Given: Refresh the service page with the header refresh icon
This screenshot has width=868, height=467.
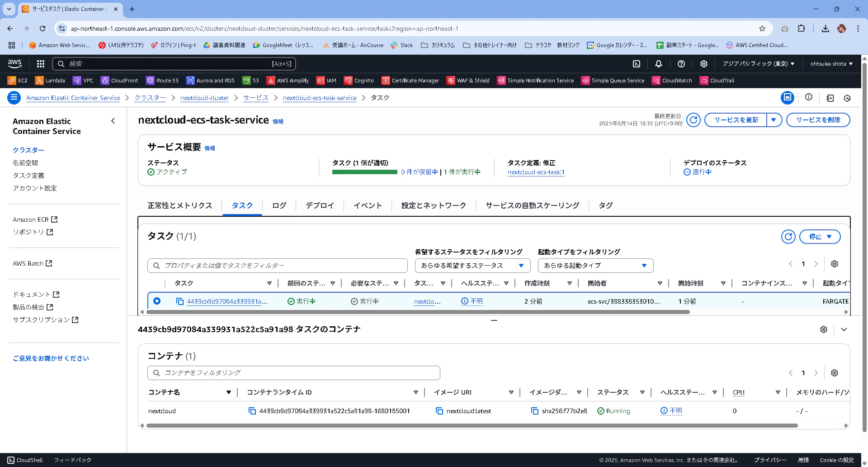Looking at the screenshot, I should point(693,120).
